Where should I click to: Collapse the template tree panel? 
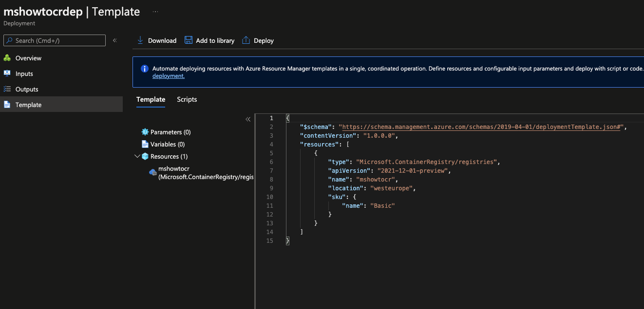248,119
